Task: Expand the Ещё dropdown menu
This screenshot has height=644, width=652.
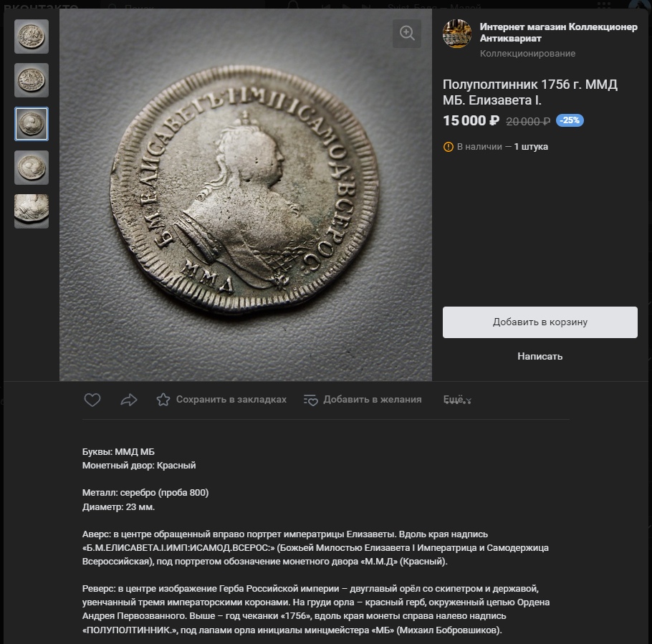Action: click(x=457, y=400)
